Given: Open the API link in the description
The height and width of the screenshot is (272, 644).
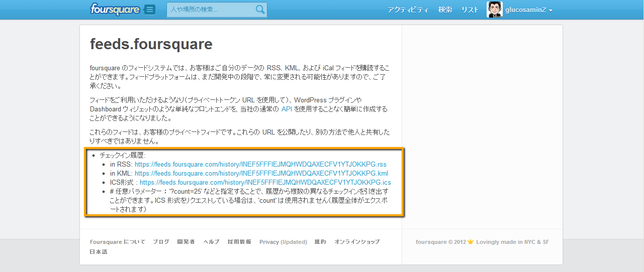Looking at the screenshot, I should point(287,109).
